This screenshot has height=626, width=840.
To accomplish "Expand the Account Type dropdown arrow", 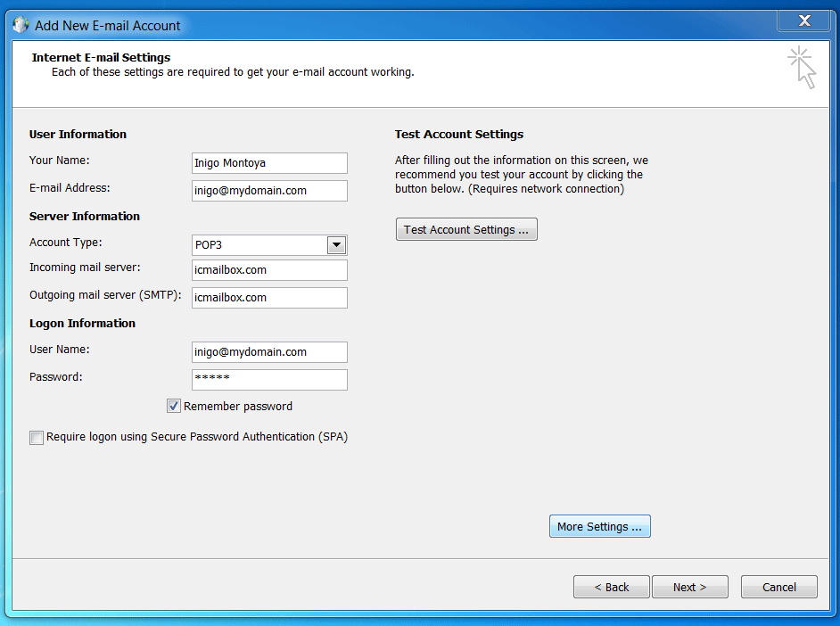I will (x=336, y=245).
